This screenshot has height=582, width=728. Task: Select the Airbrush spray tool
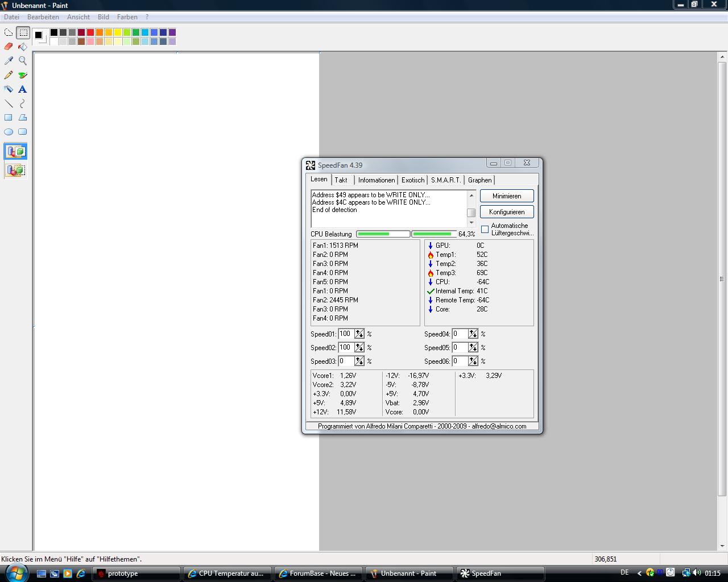[9, 89]
